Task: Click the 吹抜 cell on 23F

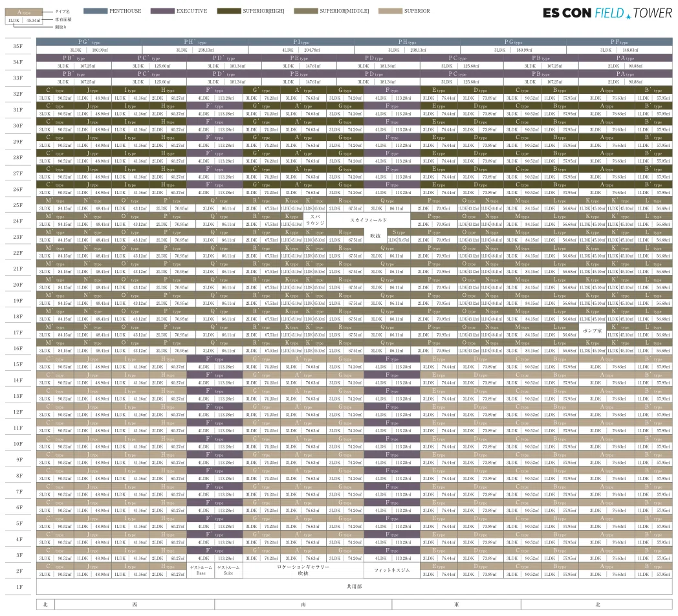Action: [x=375, y=236]
